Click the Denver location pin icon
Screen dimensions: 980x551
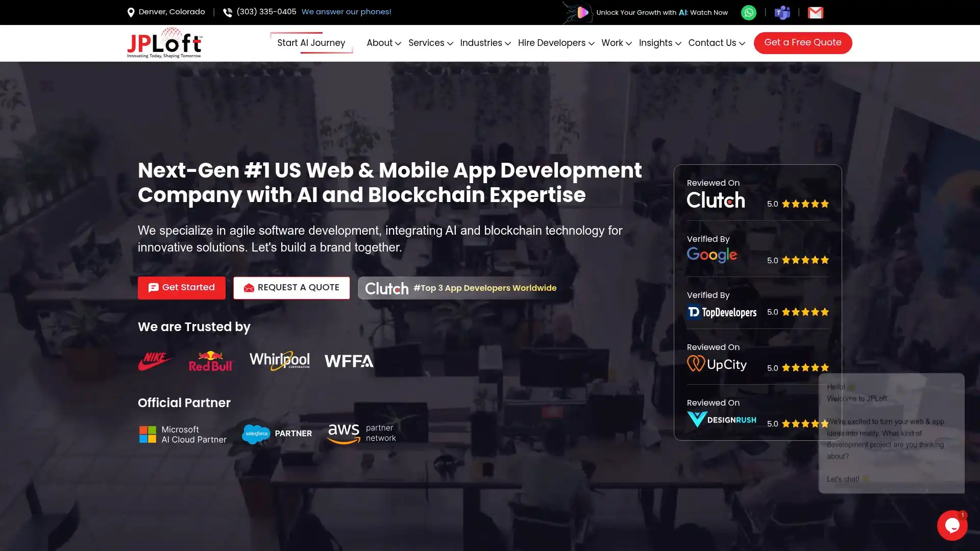[131, 13]
